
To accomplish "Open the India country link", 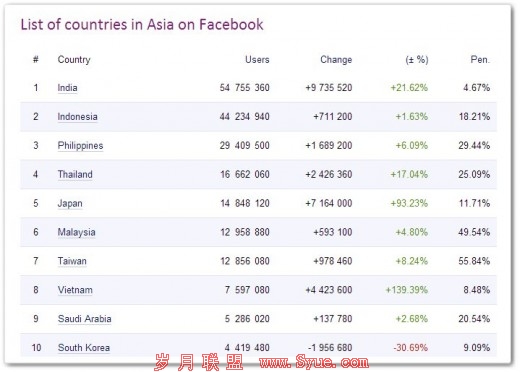I will (67, 88).
